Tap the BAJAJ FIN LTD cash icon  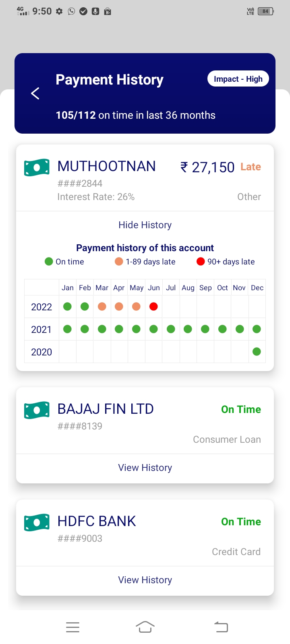coord(37,410)
